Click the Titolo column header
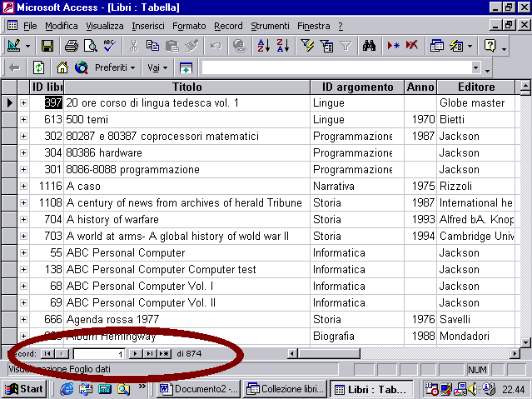 (x=187, y=87)
